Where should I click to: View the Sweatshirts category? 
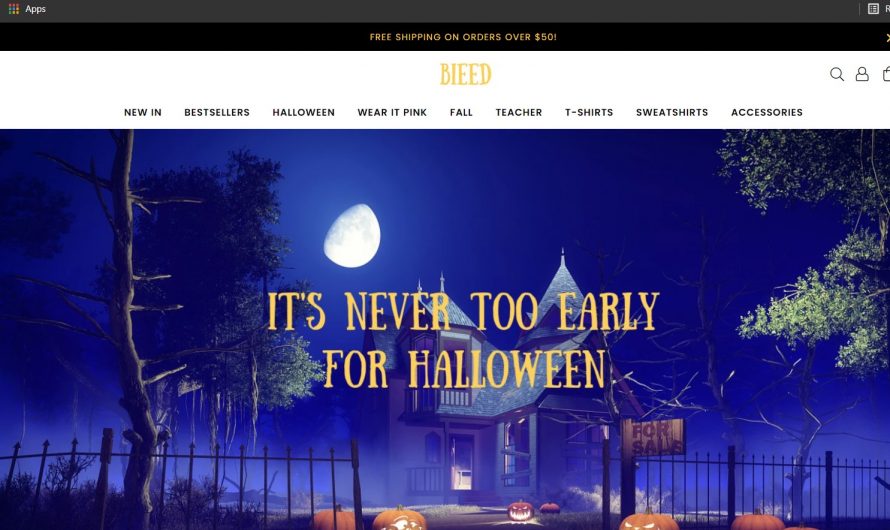(x=672, y=112)
